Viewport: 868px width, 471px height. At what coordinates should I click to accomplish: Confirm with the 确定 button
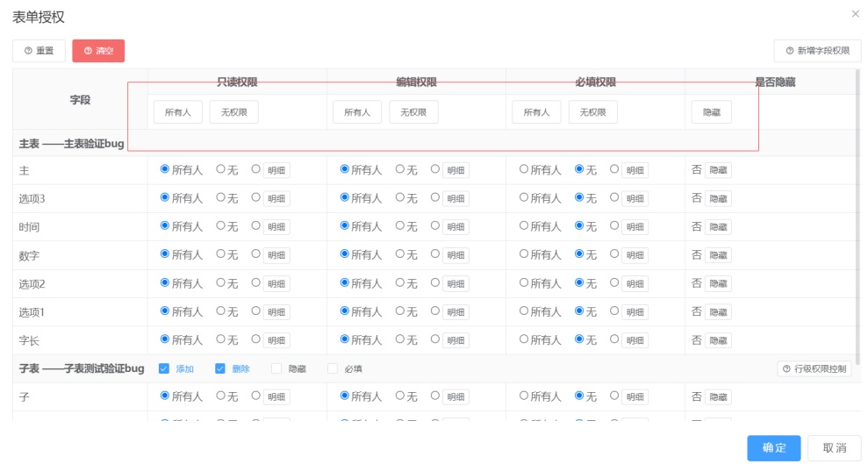(x=773, y=448)
